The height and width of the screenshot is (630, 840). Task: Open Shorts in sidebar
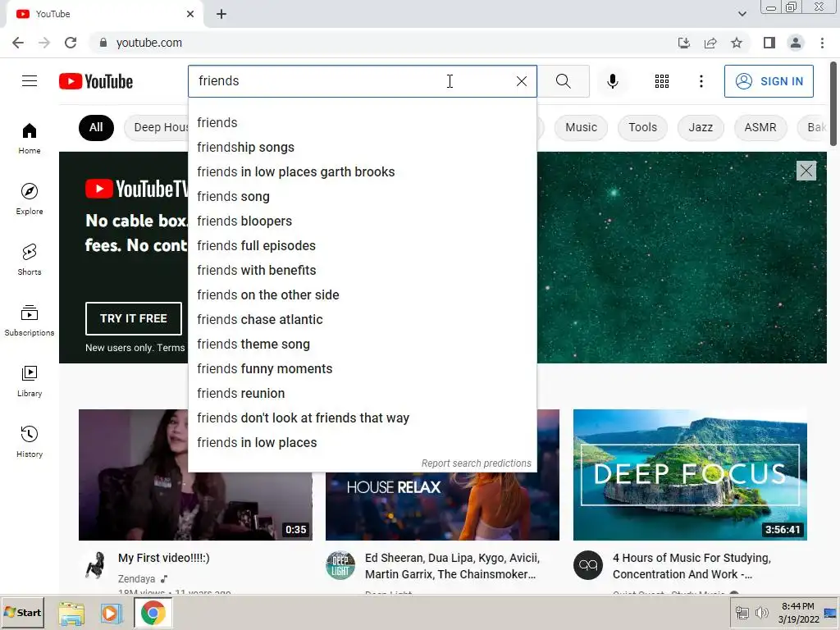[30, 260]
